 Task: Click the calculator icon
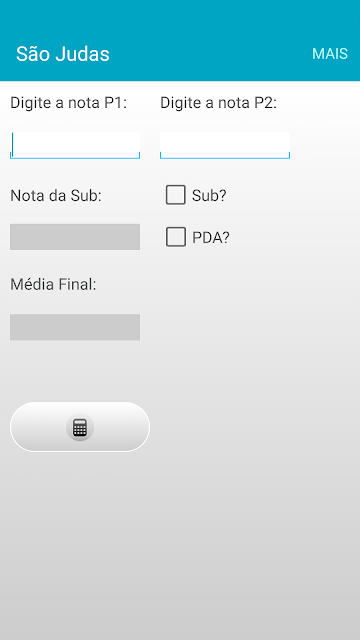click(80, 427)
